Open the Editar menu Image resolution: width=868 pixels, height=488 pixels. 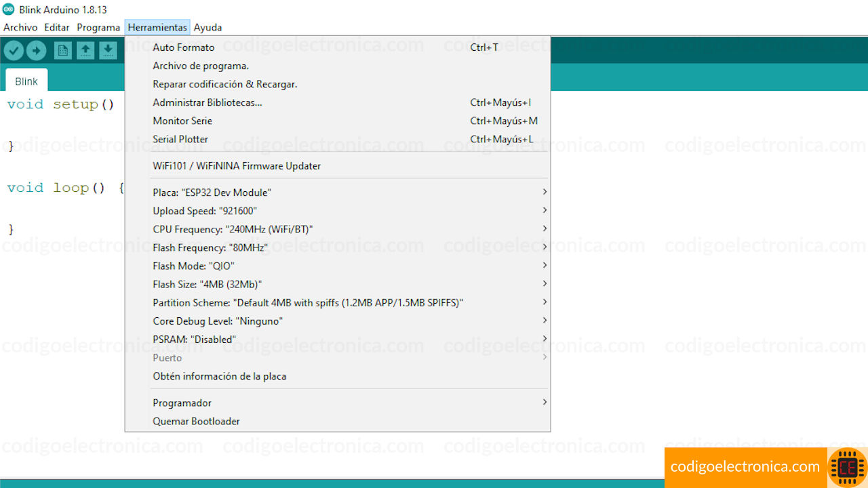(57, 28)
